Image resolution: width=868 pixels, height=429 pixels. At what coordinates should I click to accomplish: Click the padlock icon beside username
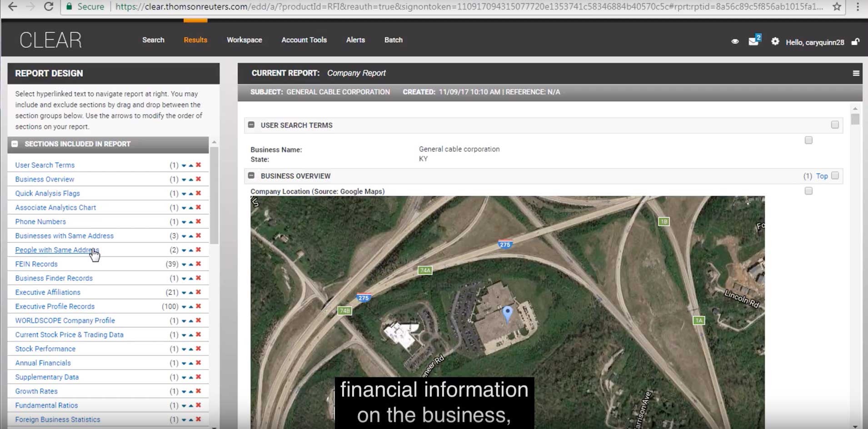(855, 42)
